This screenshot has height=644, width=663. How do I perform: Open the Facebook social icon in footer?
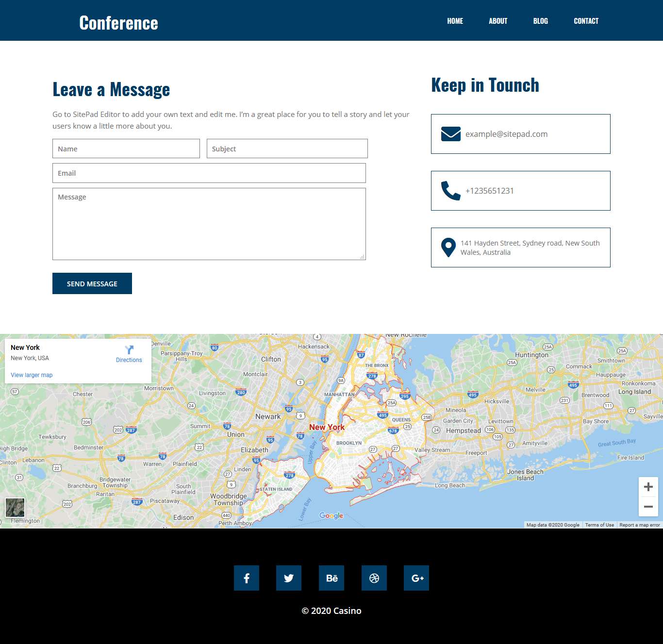click(x=247, y=578)
